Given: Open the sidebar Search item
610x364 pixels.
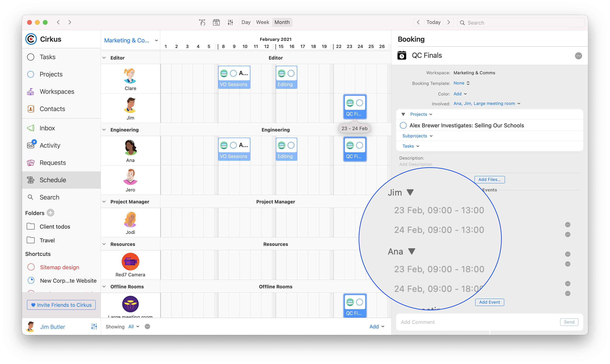Looking at the screenshot, I should (61, 197).
